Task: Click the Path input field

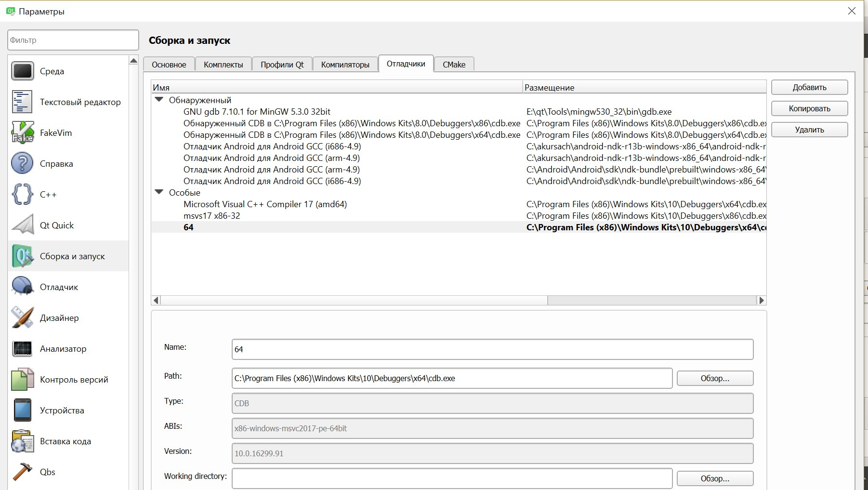Action: point(452,378)
